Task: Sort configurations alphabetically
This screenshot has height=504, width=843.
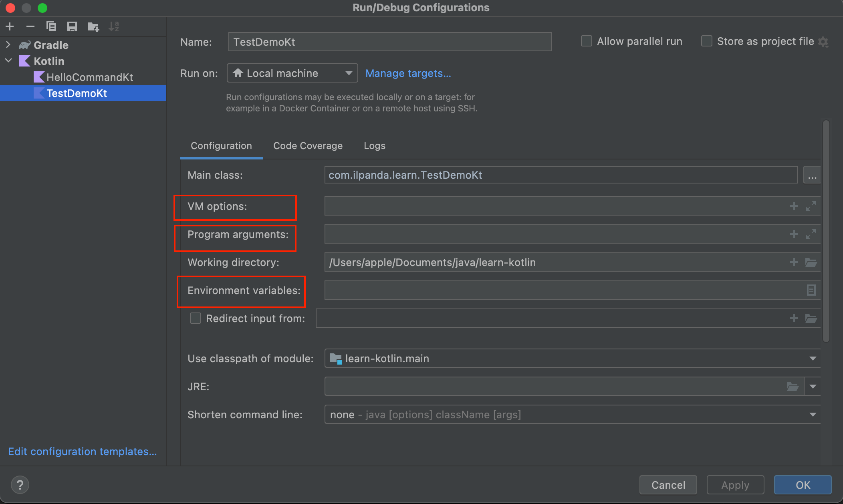Action: [114, 27]
